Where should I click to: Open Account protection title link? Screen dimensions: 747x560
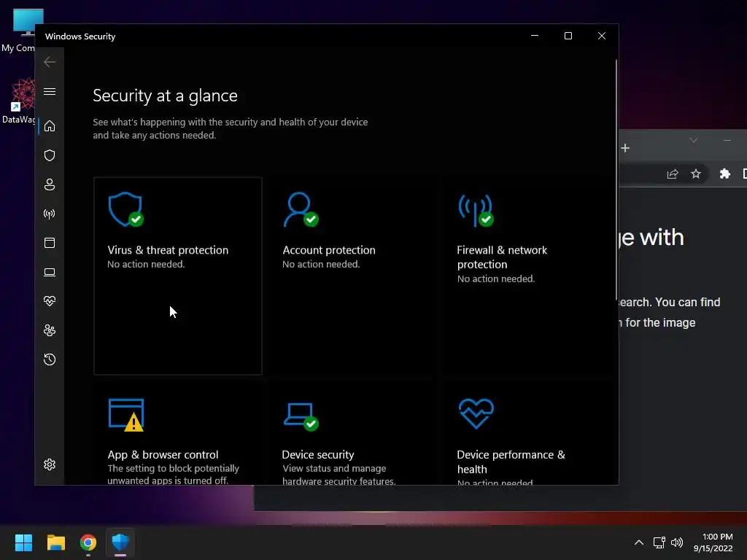click(329, 250)
